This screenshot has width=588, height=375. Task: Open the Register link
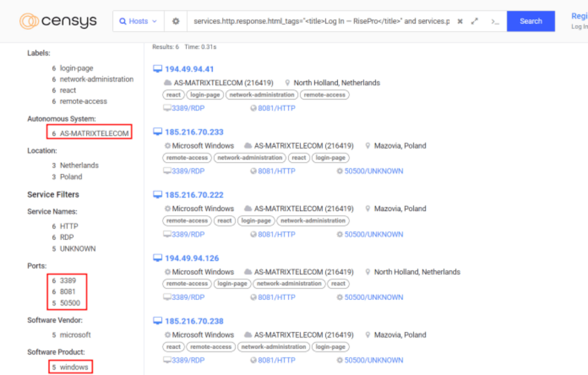(x=579, y=16)
